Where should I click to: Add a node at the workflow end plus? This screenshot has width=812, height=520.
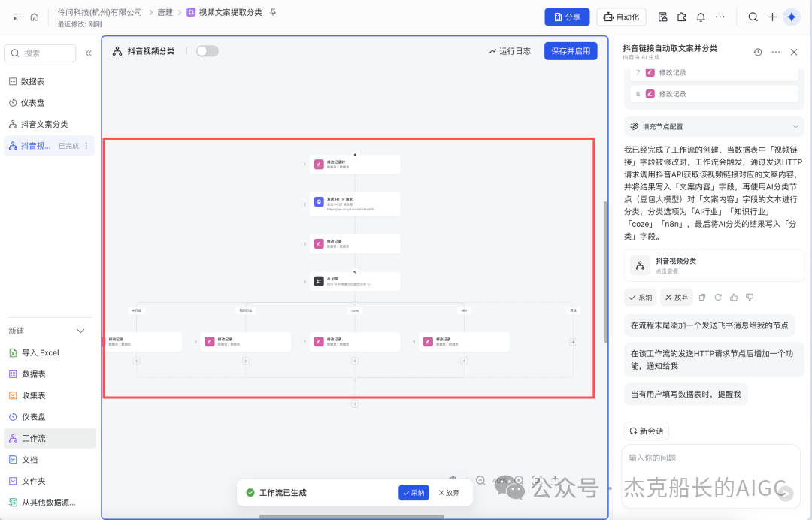click(355, 404)
